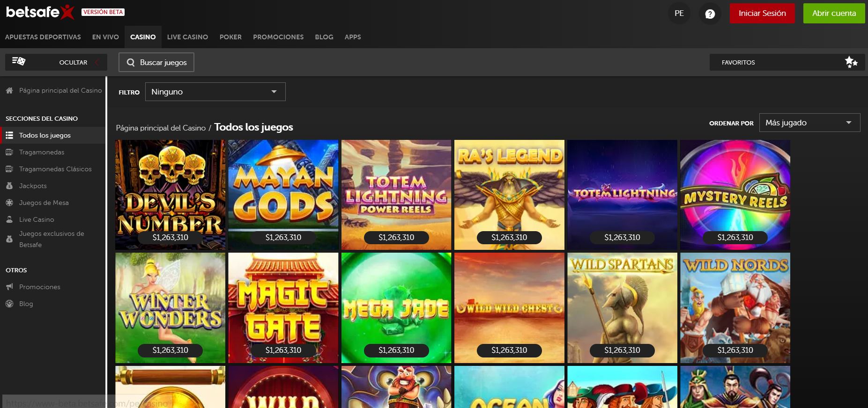
Task: Click the dice menu icon beside Ocultar
Action: click(19, 61)
